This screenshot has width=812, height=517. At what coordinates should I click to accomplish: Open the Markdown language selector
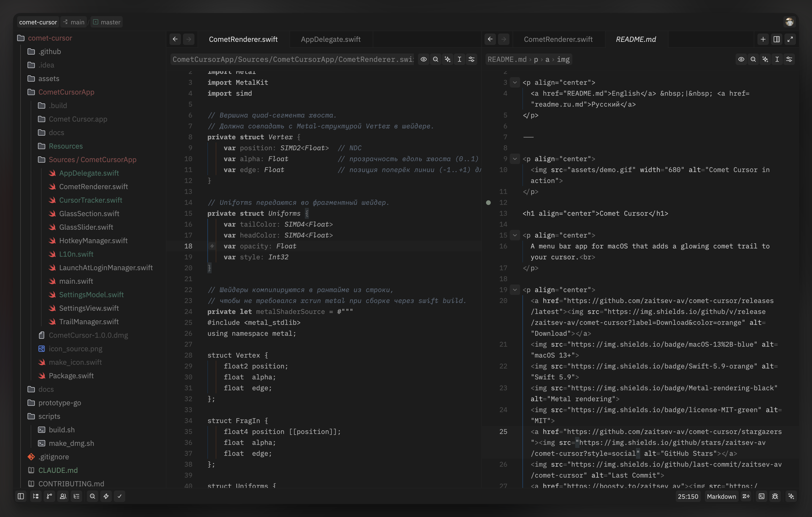pyautogui.click(x=721, y=496)
